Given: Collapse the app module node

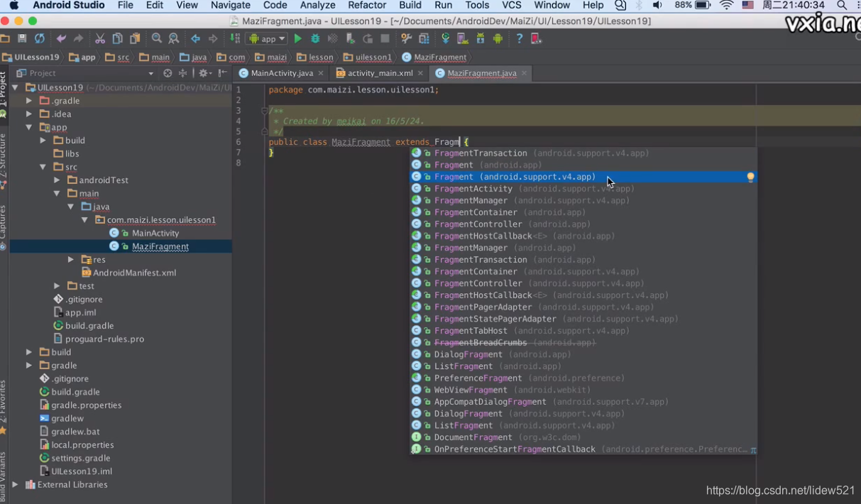Looking at the screenshot, I should 29,127.
